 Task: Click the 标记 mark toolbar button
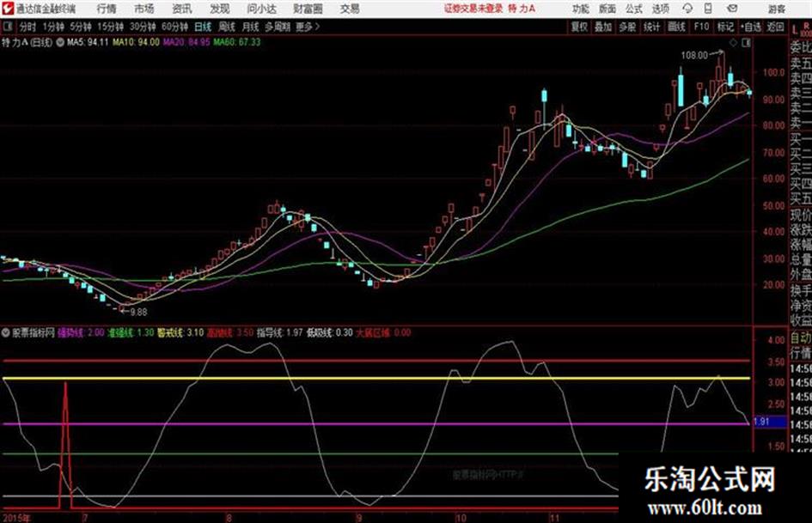coord(725,27)
